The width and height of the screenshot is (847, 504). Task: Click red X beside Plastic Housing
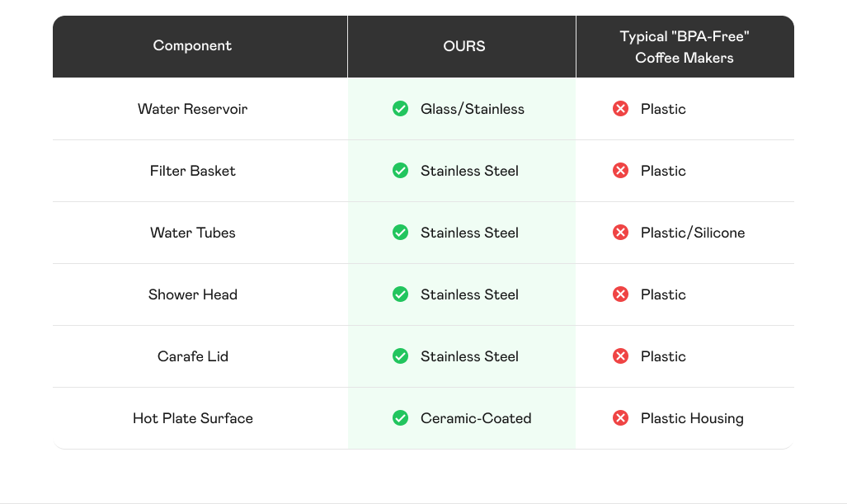(x=620, y=418)
